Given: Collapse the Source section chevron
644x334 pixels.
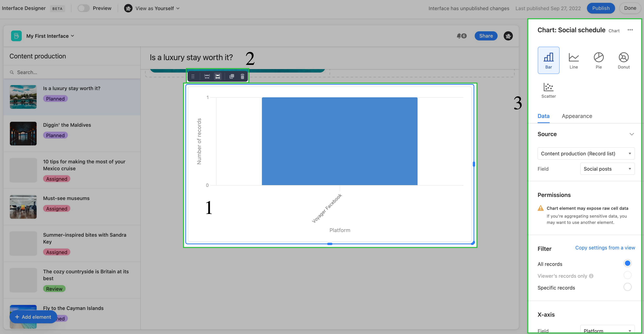Looking at the screenshot, I should 631,134.
